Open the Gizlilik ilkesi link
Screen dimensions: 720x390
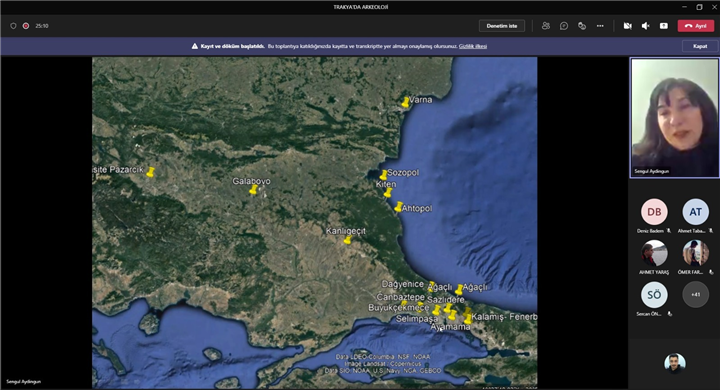pyautogui.click(x=472, y=46)
